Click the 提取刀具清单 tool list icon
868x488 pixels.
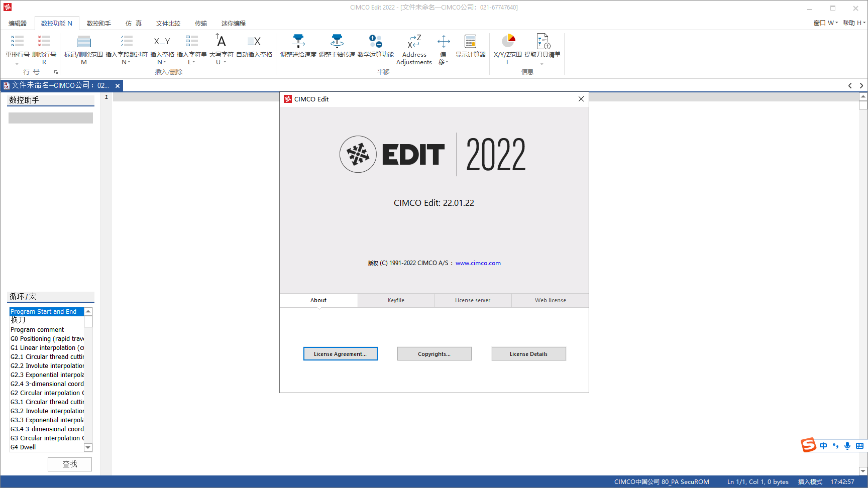pos(543,41)
